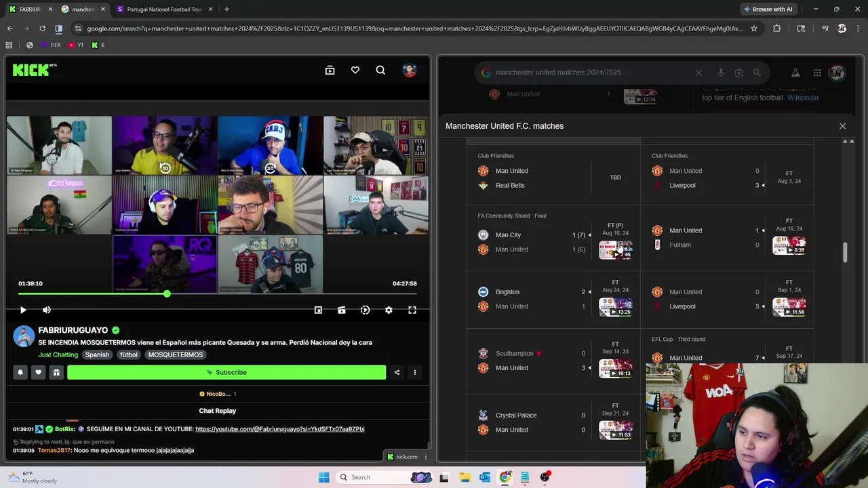Open media controls icon in toolbar
This screenshot has width=868, height=488.
point(825,28)
